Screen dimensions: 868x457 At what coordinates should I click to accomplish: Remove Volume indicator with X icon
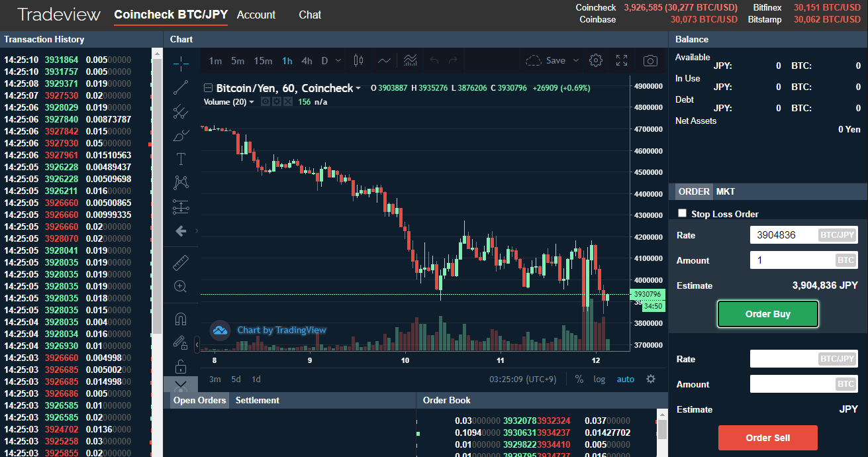[287, 102]
